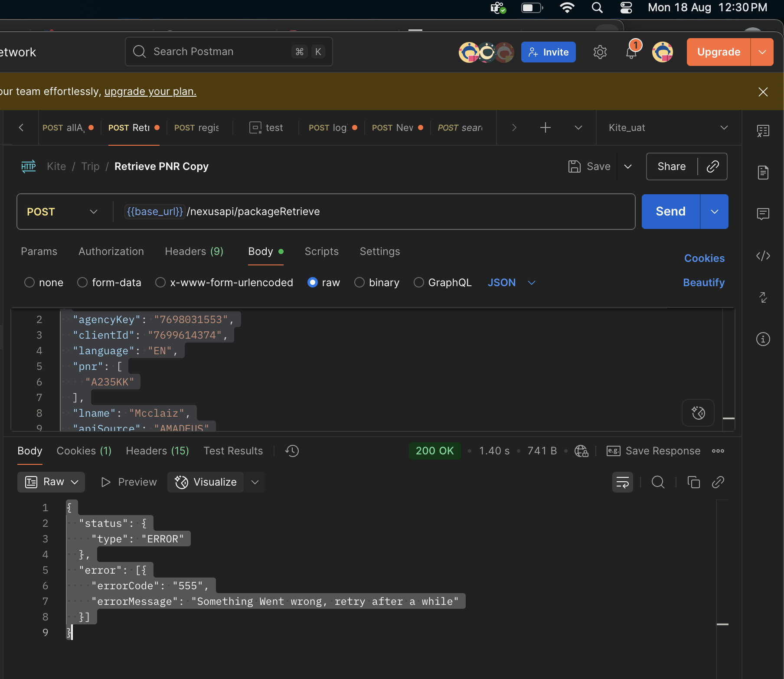Open the Cookies link
Image resolution: width=784 pixels, height=679 pixels.
click(x=704, y=258)
